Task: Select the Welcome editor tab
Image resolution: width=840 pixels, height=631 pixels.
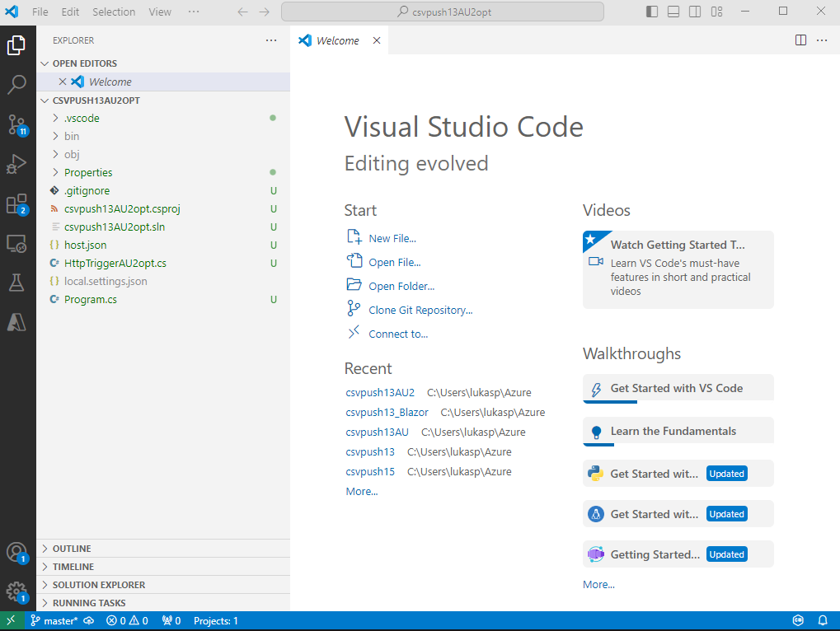Action: (337, 40)
